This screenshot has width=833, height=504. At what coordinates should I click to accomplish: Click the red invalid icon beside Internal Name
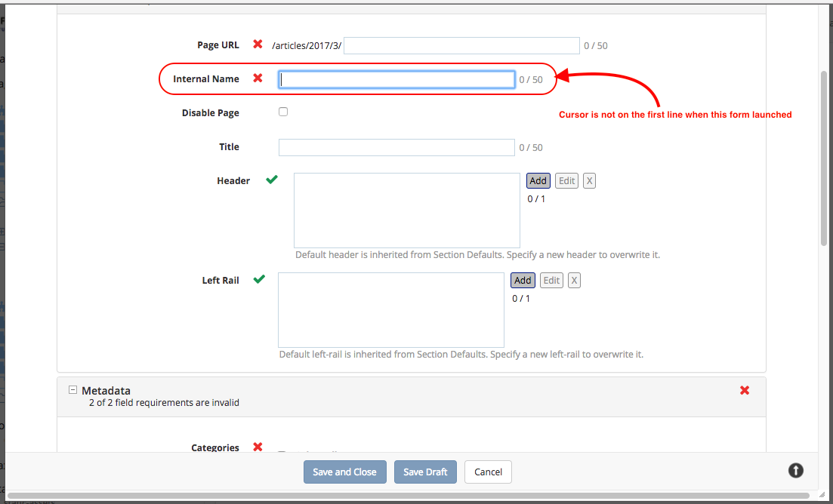[x=259, y=78]
